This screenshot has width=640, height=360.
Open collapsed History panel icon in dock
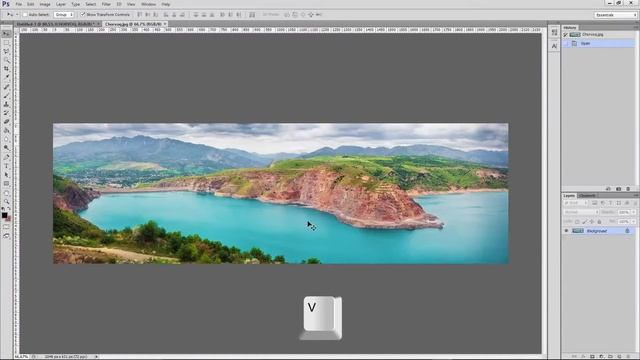tap(554, 33)
